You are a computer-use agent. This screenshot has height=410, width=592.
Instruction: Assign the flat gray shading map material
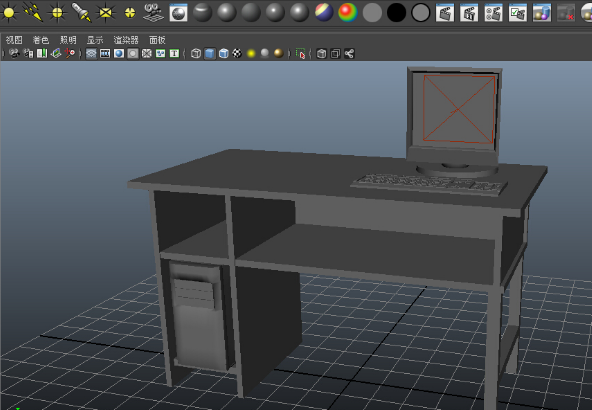coord(372,12)
